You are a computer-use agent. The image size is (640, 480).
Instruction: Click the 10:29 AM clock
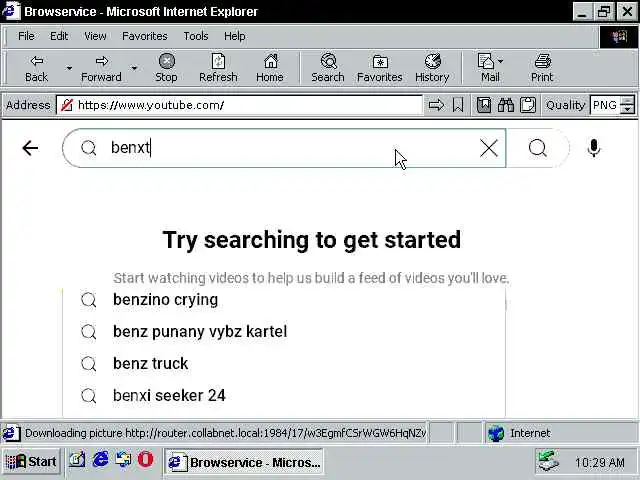pos(600,462)
